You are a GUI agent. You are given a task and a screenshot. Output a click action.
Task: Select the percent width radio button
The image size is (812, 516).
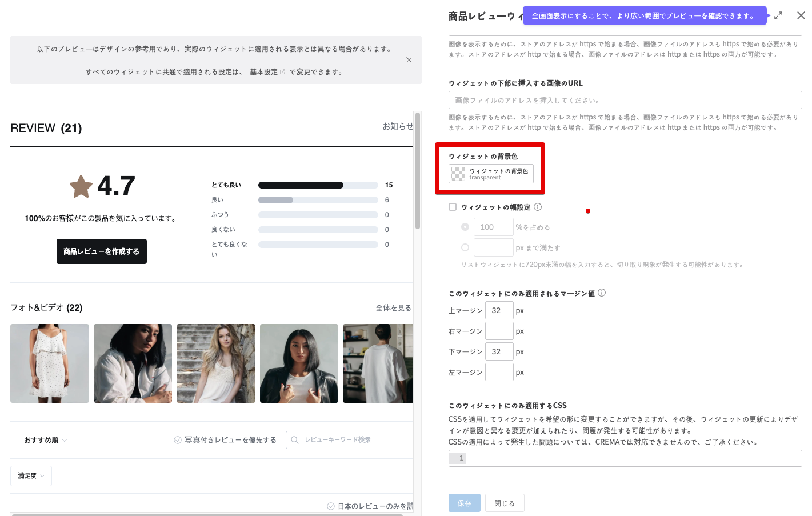(465, 227)
